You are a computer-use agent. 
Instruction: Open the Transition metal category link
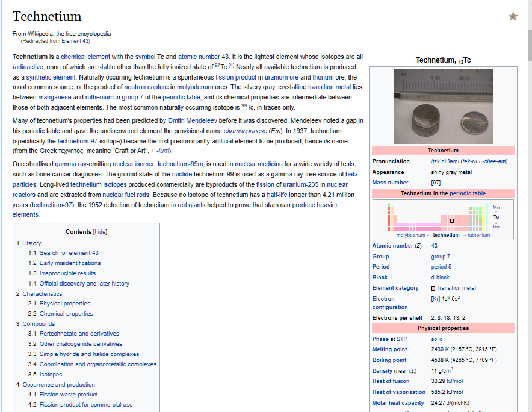456,288
